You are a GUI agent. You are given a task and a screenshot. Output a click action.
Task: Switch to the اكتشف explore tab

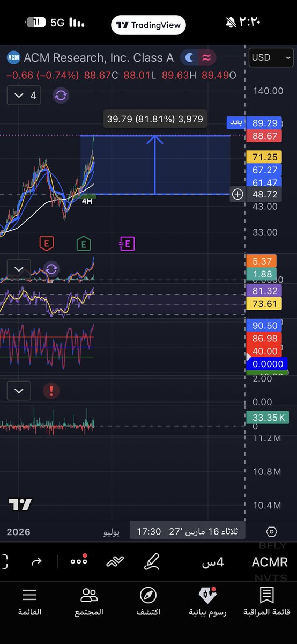pos(148,601)
